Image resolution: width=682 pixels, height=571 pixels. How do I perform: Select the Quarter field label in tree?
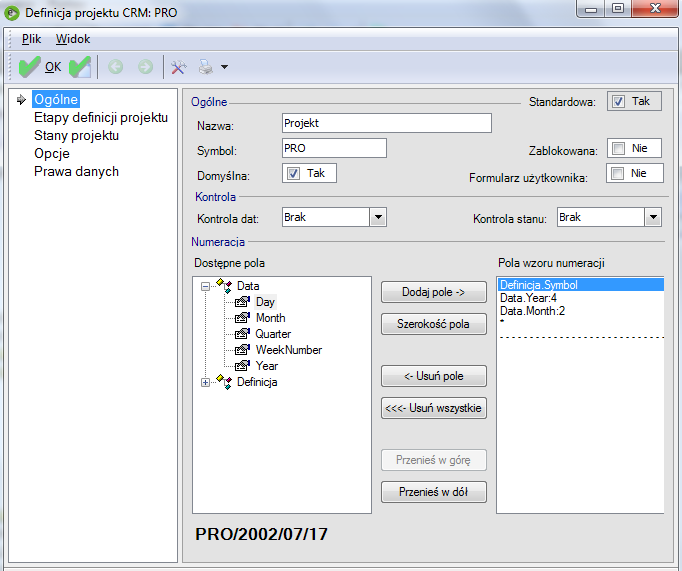tap(273, 334)
